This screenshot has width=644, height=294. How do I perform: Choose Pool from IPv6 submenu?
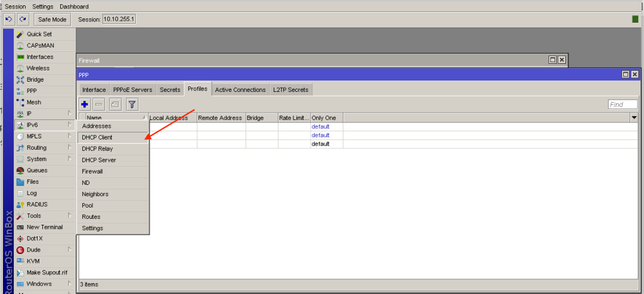(113, 205)
